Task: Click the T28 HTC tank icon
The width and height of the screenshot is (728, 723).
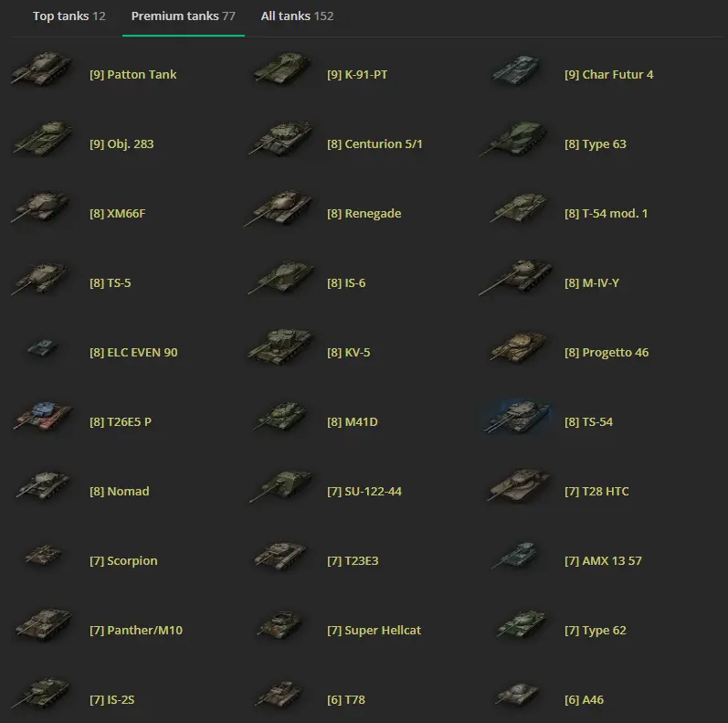Action: [518, 487]
